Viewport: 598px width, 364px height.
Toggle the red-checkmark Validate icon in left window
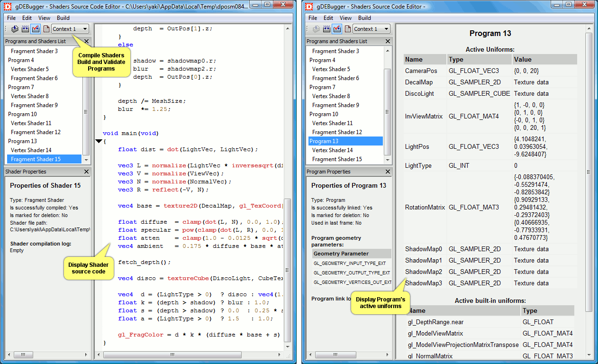pos(36,29)
